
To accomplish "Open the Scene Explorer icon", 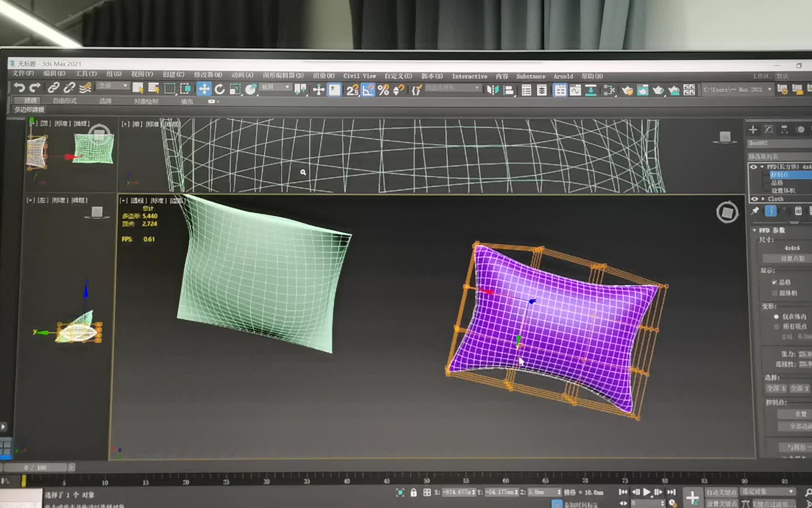I will 526,90.
